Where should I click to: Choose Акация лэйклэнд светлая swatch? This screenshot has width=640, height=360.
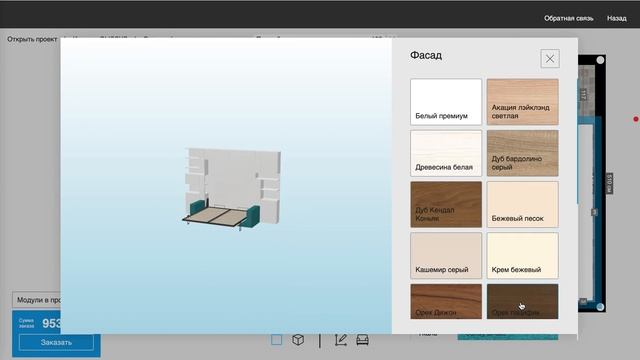coord(522,102)
